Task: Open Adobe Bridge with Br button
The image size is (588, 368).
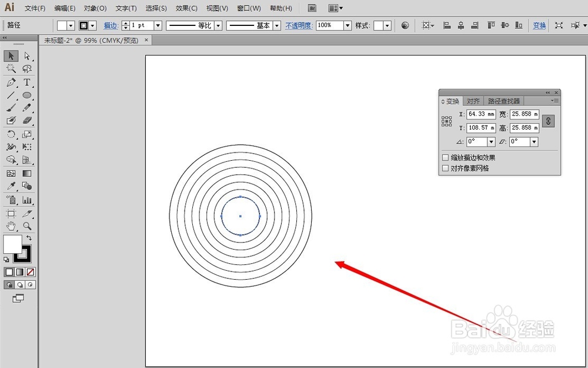Action: pyautogui.click(x=312, y=8)
